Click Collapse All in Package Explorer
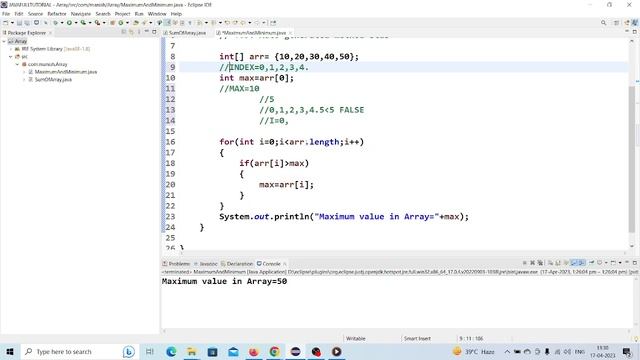The width and height of the screenshot is (640, 360). click(x=124, y=32)
